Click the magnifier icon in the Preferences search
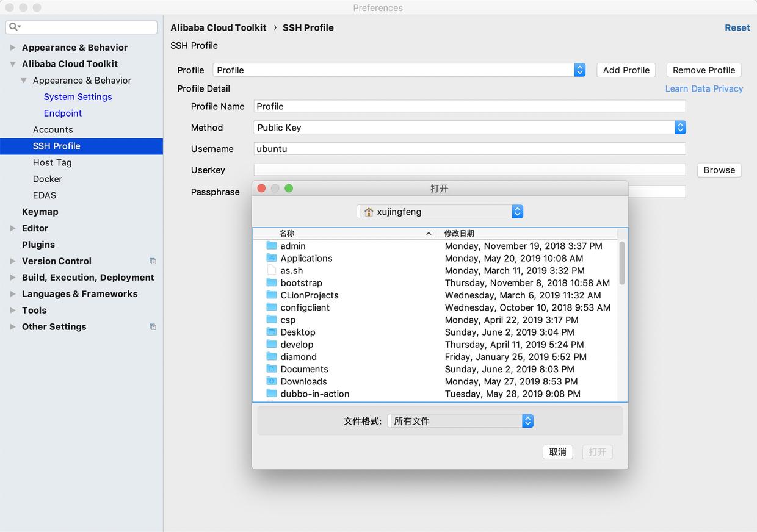The width and height of the screenshot is (757, 532). coord(15,27)
